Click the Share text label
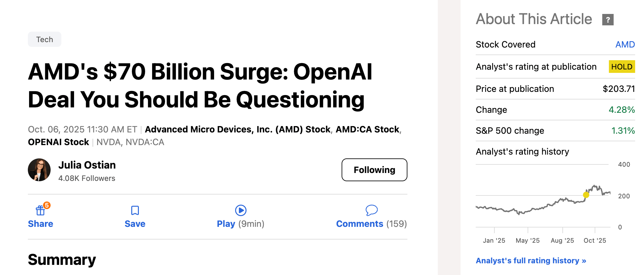Image resolution: width=644 pixels, height=275 pixels. pos(40,224)
